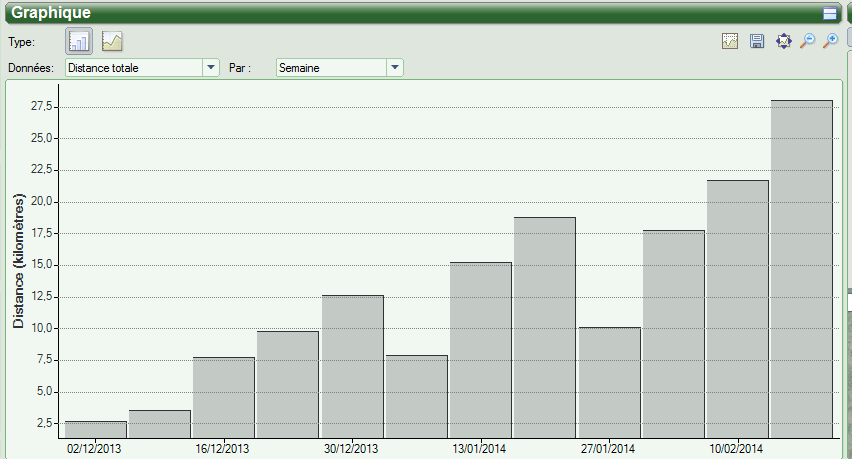
Task: Select the bar for week 02/12/2013
Action: pos(96,430)
